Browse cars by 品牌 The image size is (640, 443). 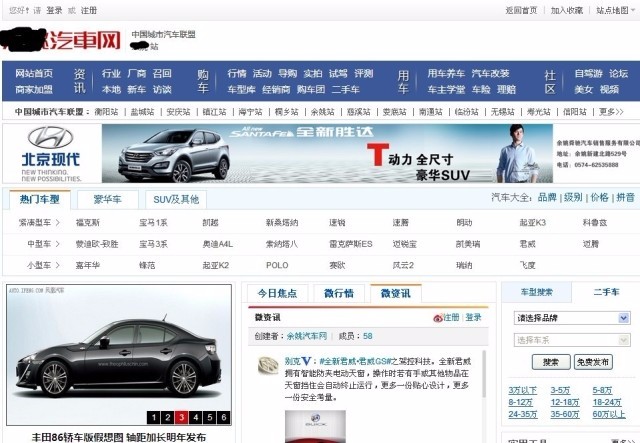547,197
